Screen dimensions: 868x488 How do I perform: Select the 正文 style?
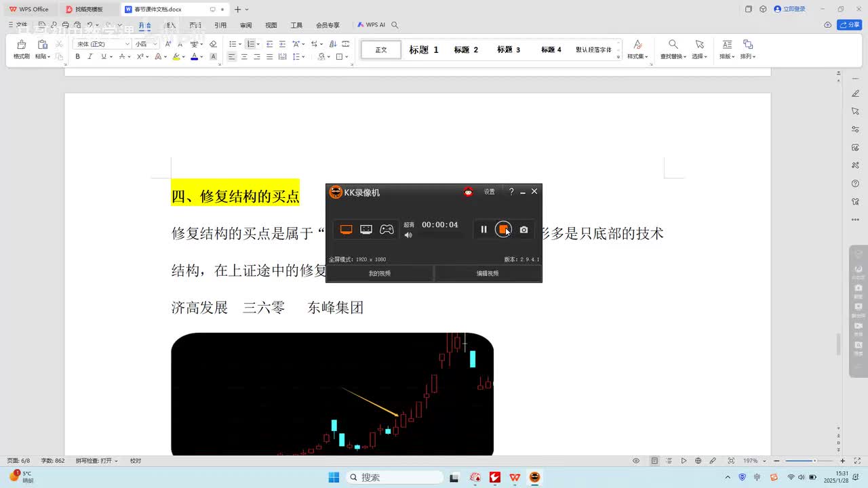click(381, 49)
